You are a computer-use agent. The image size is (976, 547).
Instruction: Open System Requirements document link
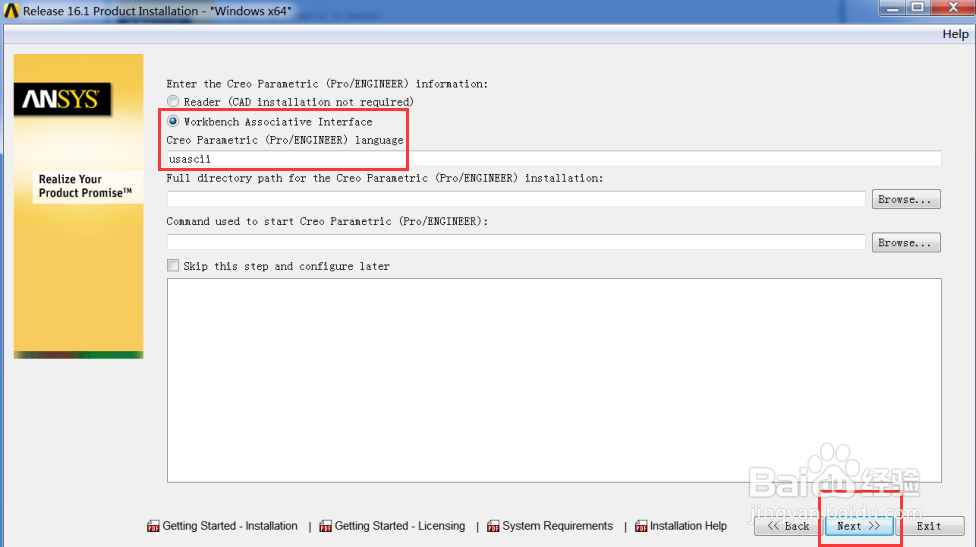558,526
